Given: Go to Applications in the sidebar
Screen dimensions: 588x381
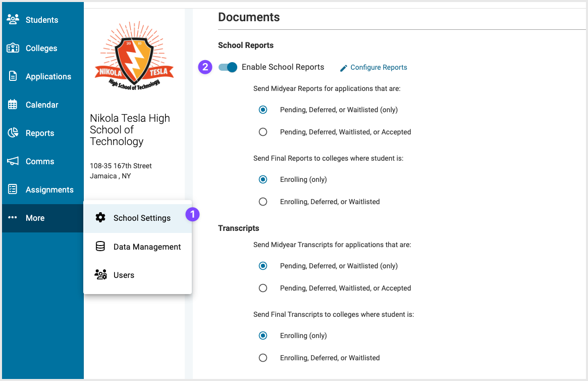Looking at the screenshot, I should [43, 76].
